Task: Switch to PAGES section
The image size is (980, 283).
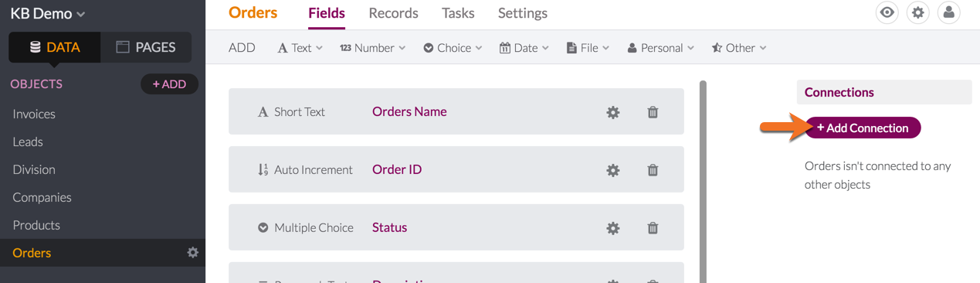Action: coord(146,47)
